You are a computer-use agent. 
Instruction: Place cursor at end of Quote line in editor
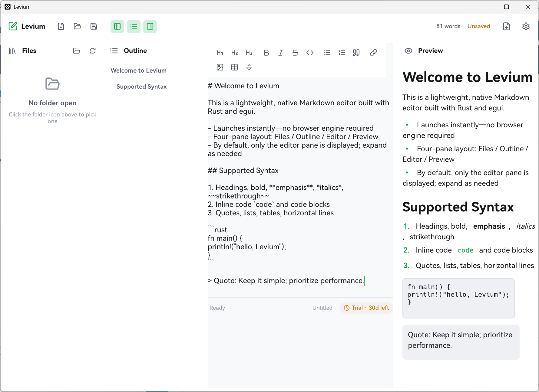[364, 281]
